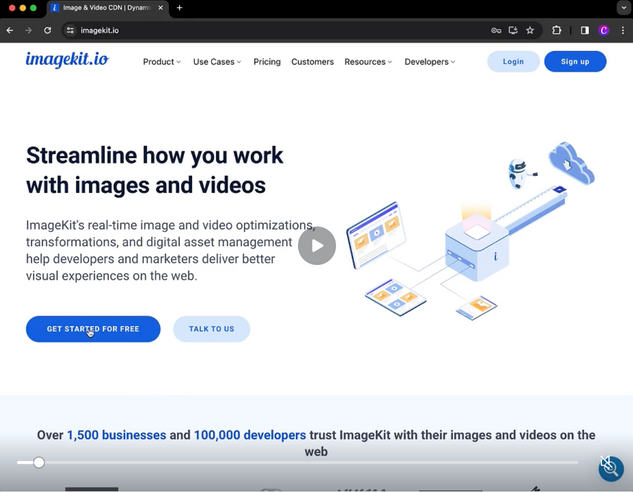Click the video progress slider handle
Screen dimensions: 633x492
pyautogui.click(x=39, y=462)
